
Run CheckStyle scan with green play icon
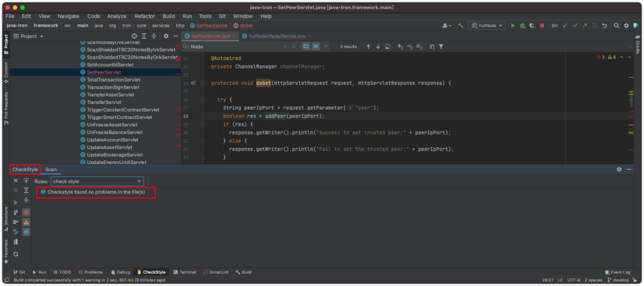[16, 202]
